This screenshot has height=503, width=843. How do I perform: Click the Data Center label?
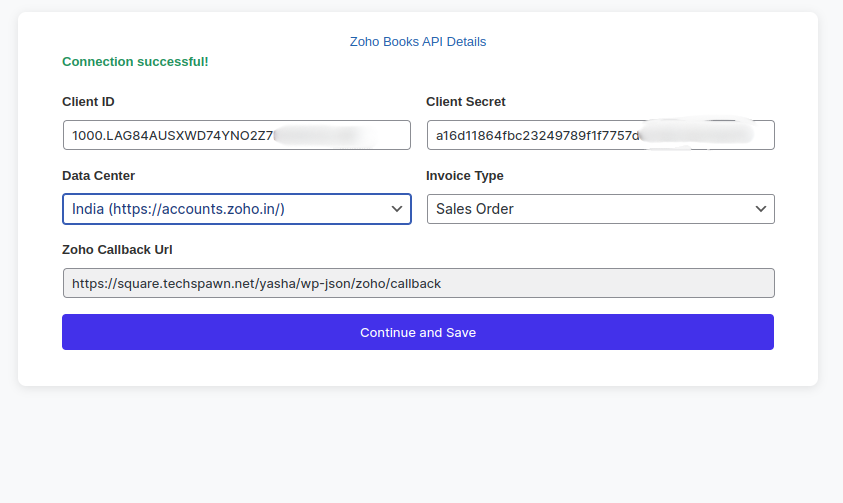(x=98, y=176)
